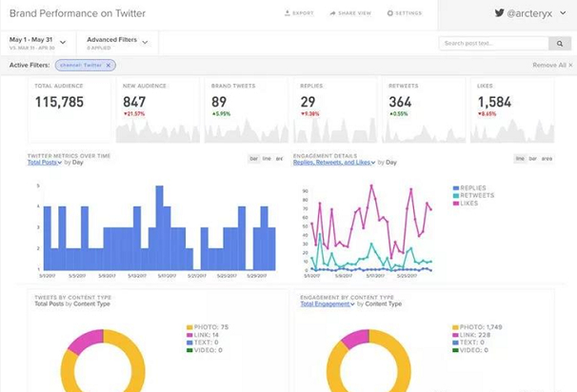Click the pink segment of Tweets donut chart
Image resolution: width=577 pixels, height=392 pixels.
coord(87,341)
